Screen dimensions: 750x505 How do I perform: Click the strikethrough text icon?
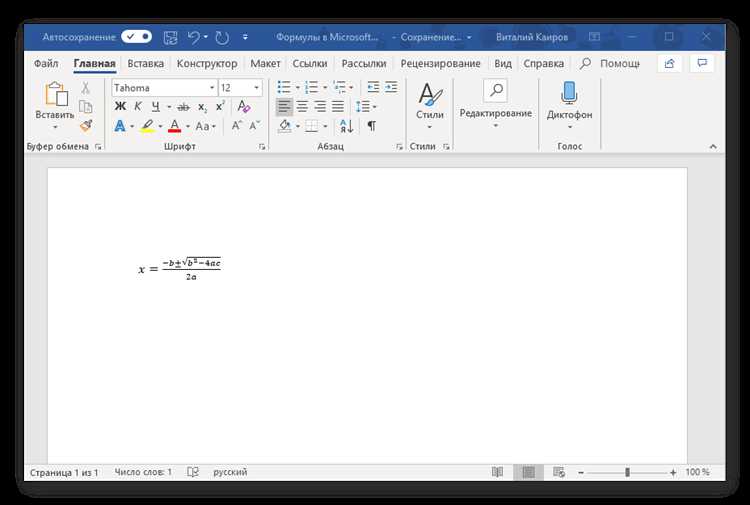click(183, 107)
